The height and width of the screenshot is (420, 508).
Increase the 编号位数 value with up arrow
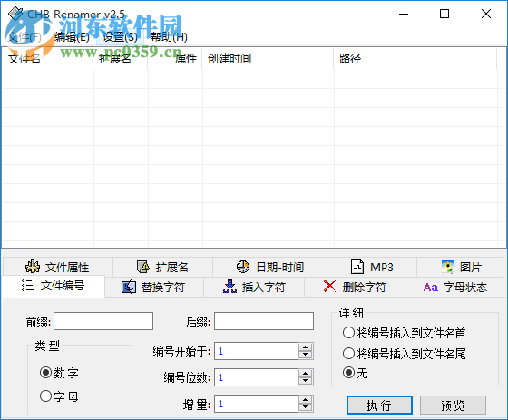pos(305,374)
